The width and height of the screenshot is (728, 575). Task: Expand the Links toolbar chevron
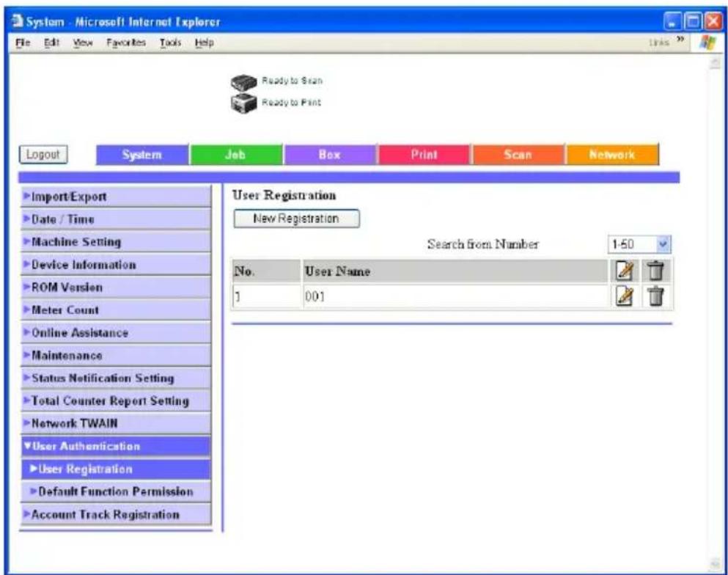tap(680, 41)
